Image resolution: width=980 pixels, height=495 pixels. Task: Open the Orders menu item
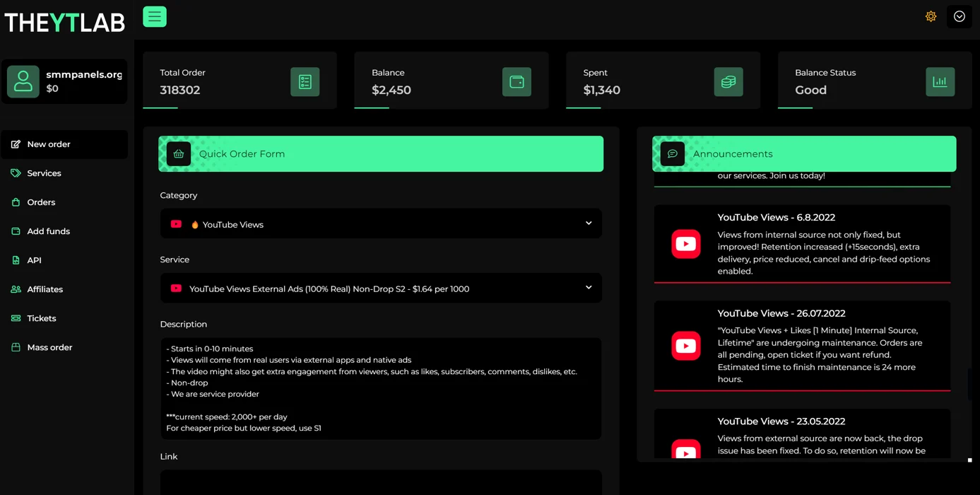click(64, 202)
